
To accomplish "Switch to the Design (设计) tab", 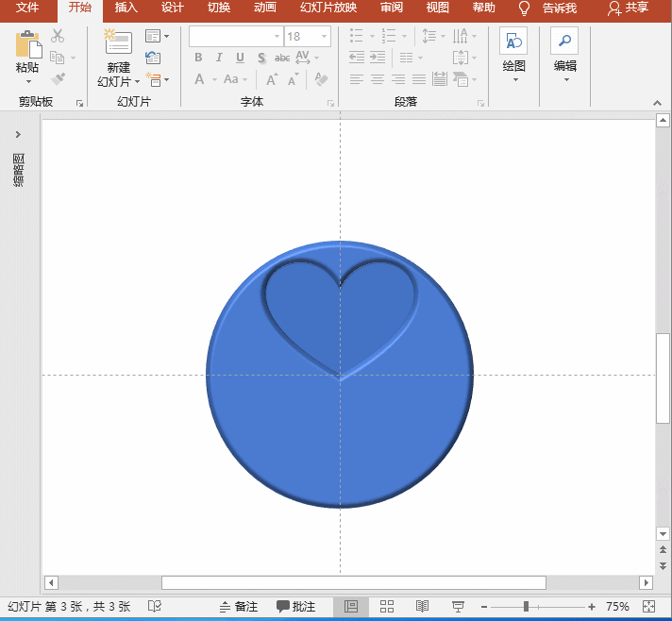I will point(173,8).
